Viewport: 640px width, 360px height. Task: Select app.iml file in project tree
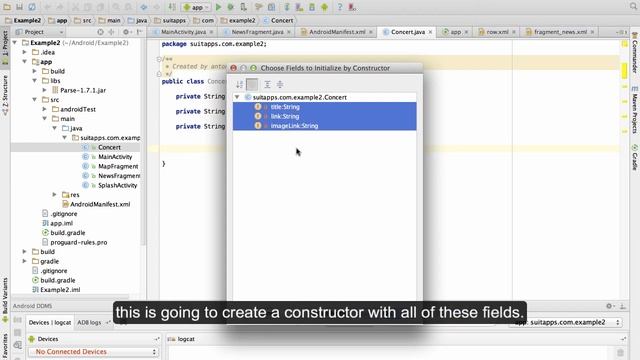(x=61, y=223)
